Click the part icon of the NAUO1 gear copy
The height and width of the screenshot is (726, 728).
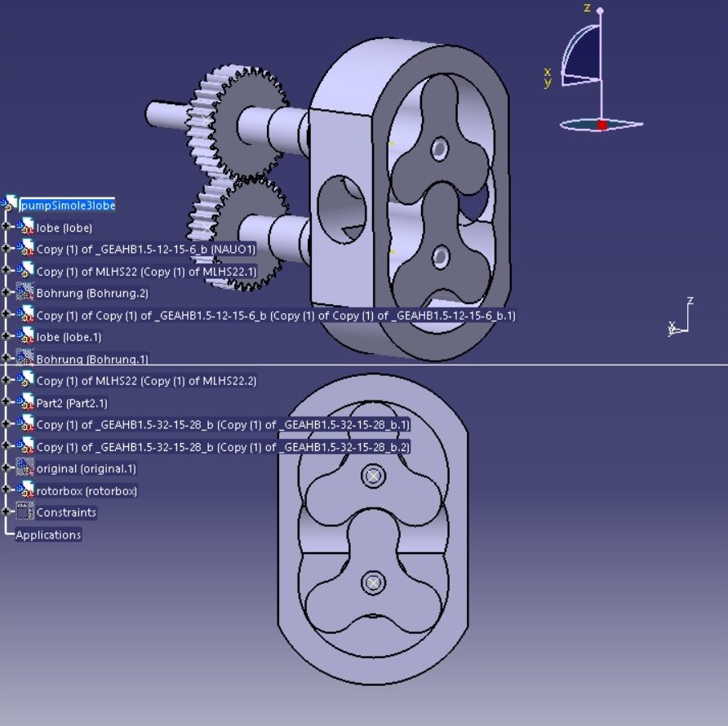[x=25, y=248]
